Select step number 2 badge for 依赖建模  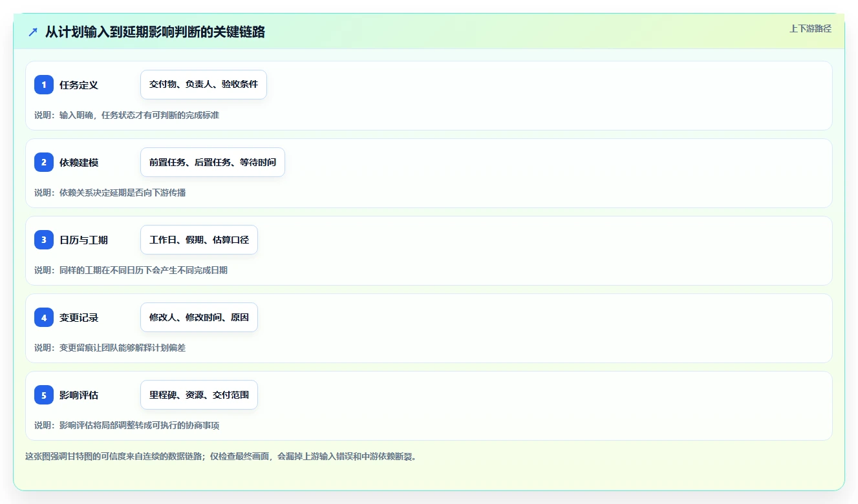44,162
